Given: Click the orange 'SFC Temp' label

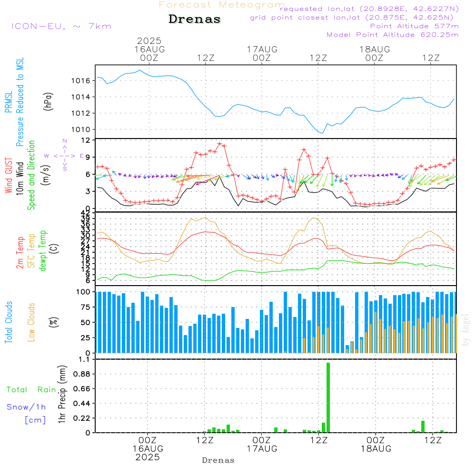Looking at the screenshot, I should pyautogui.click(x=31, y=251).
